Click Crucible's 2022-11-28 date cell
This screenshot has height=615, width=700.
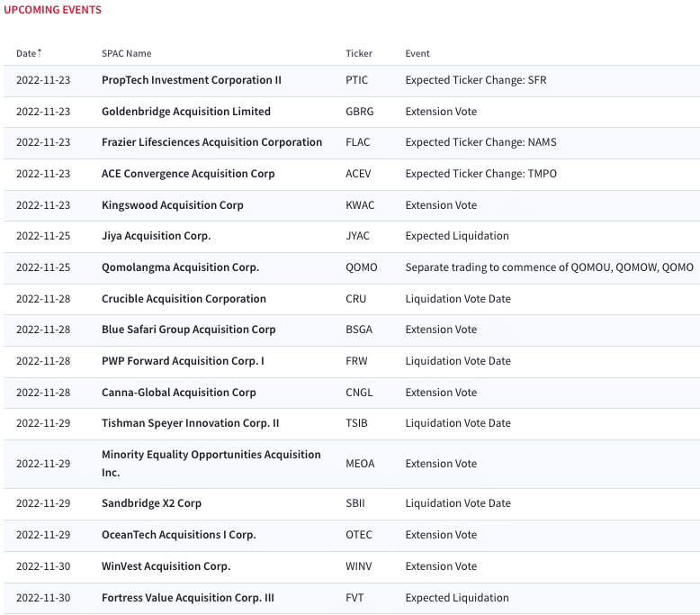(43, 299)
